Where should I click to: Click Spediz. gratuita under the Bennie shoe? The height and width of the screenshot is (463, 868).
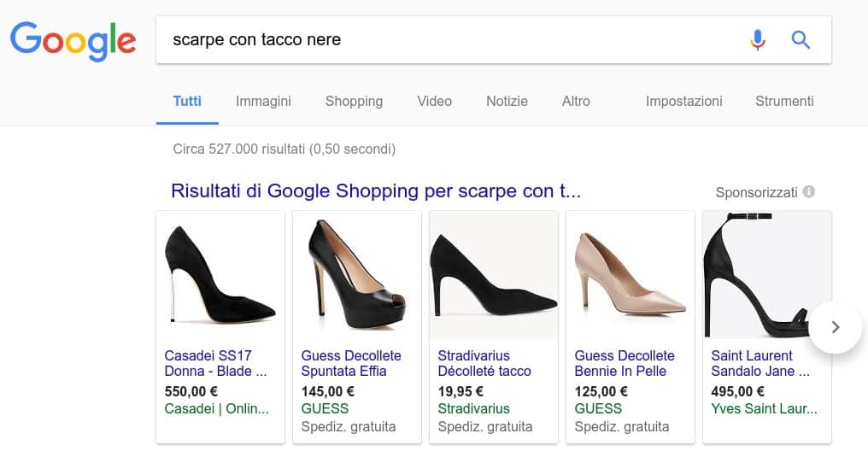coord(622,427)
